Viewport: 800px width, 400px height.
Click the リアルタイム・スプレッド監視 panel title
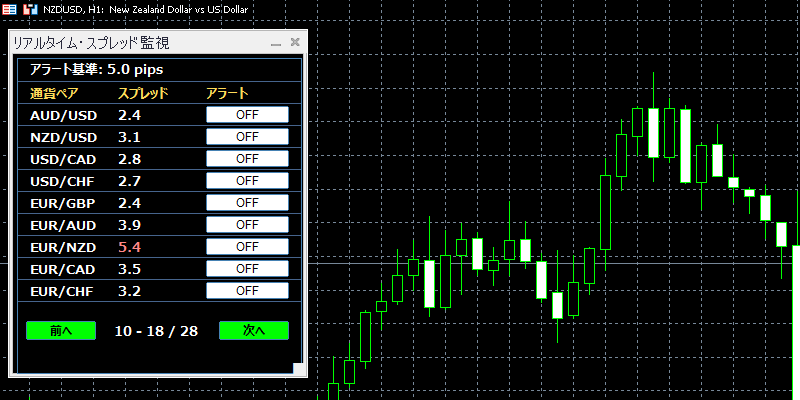[x=91, y=43]
